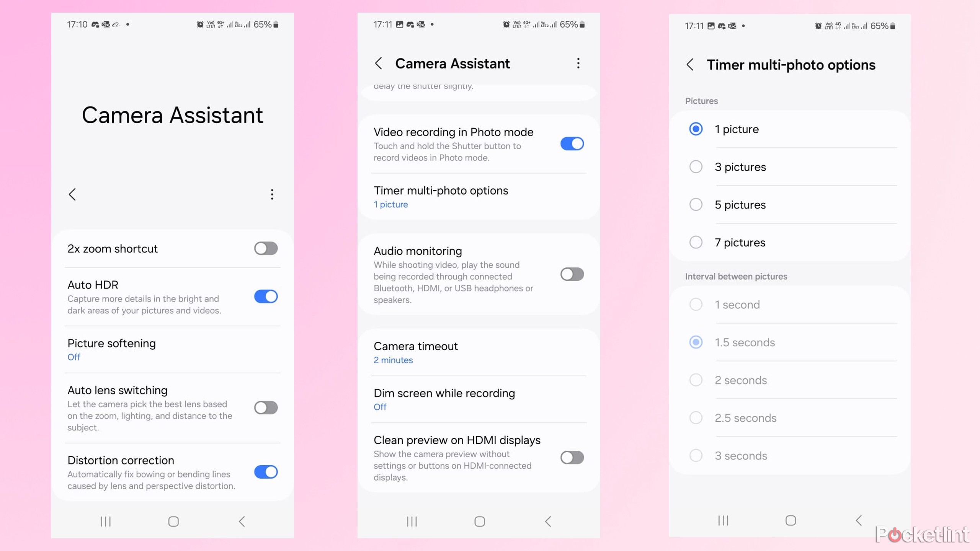Enable 2x zoom shortcut toggle
The width and height of the screenshot is (980, 551).
(x=265, y=248)
